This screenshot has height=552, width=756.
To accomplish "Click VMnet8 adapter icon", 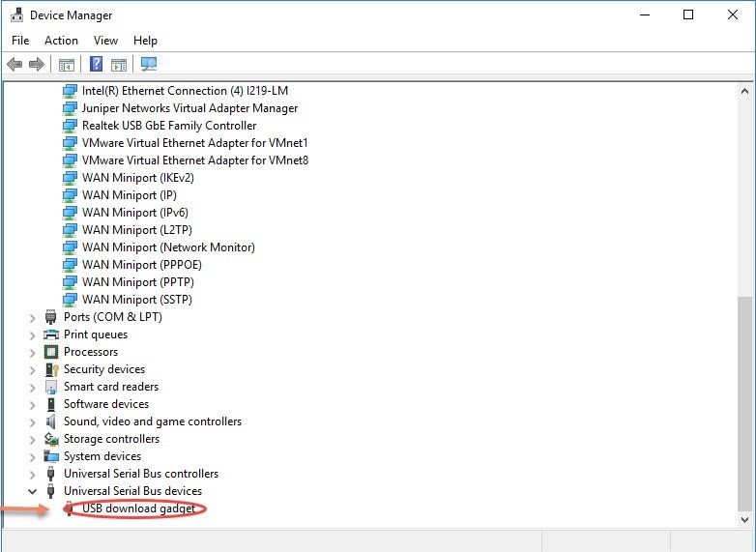I will tap(70, 160).
